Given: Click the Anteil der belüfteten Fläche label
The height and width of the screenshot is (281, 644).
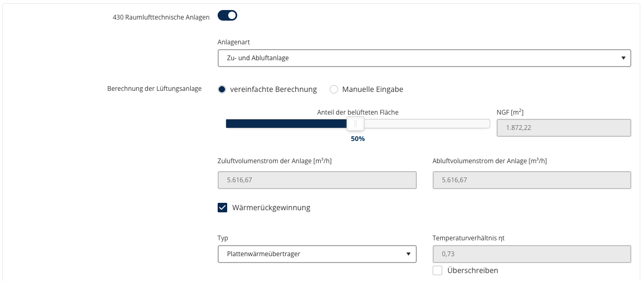Looking at the screenshot, I should coord(358,112).
